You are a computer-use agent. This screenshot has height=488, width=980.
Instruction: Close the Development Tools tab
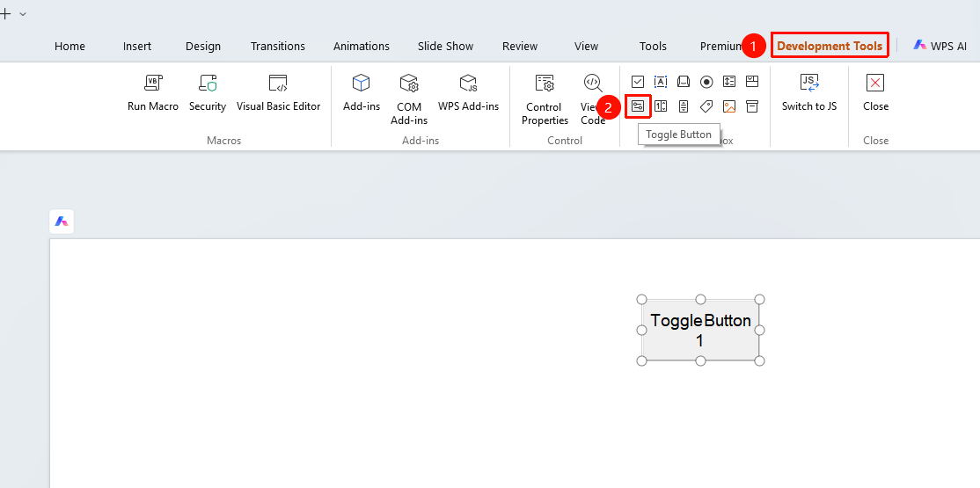point(875,92)
